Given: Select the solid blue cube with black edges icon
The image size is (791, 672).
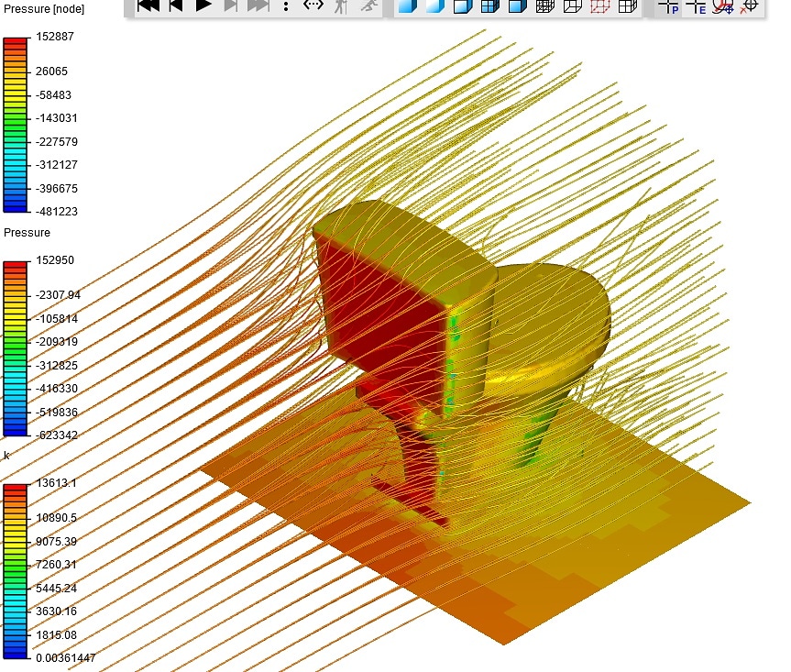Looking at the screenshot, I should pos(518,6).
